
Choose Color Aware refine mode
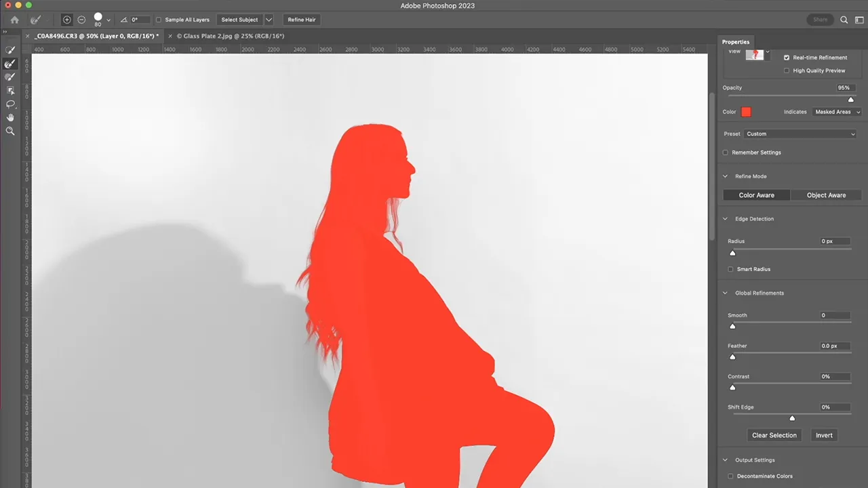coord(756,195)
